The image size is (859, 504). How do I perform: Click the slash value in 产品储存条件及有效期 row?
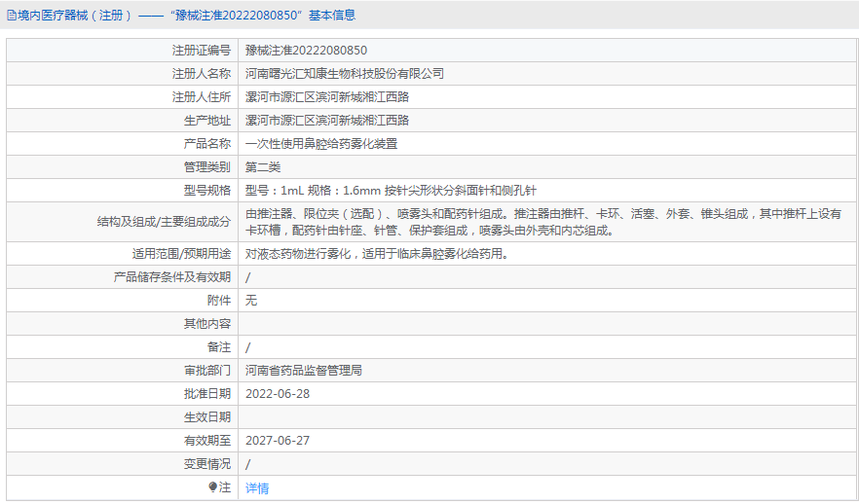coord(248,277)
